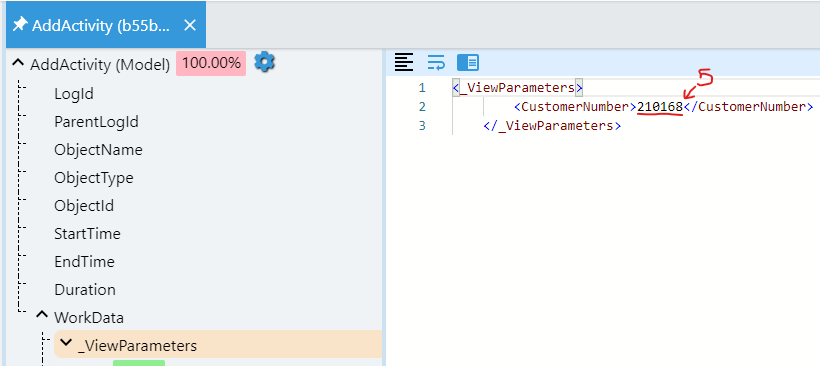The height and width of the screenshot is (366, 820).
Task: Select LogId in the tree
Action: click(x=74, y=94)
